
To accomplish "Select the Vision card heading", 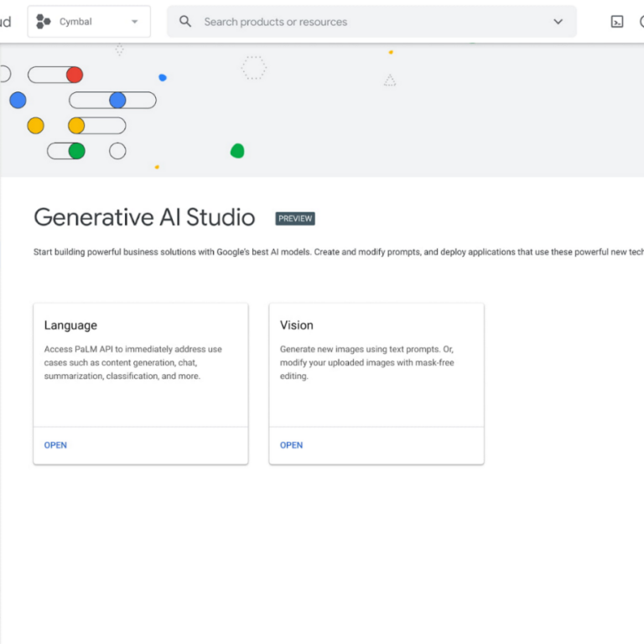I will pos(297,325).
